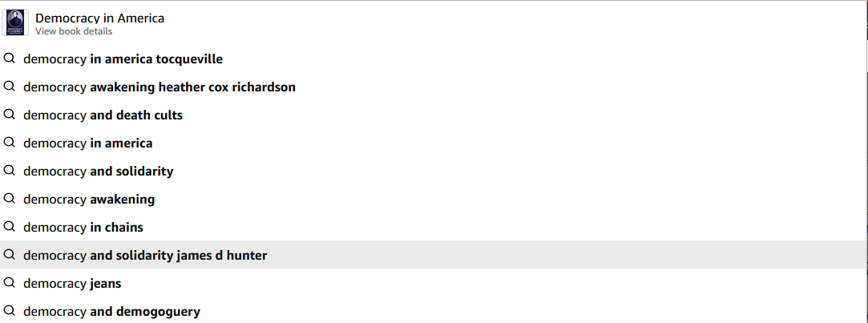Click magnifier icon next to democracy in chains

point(9,227)
